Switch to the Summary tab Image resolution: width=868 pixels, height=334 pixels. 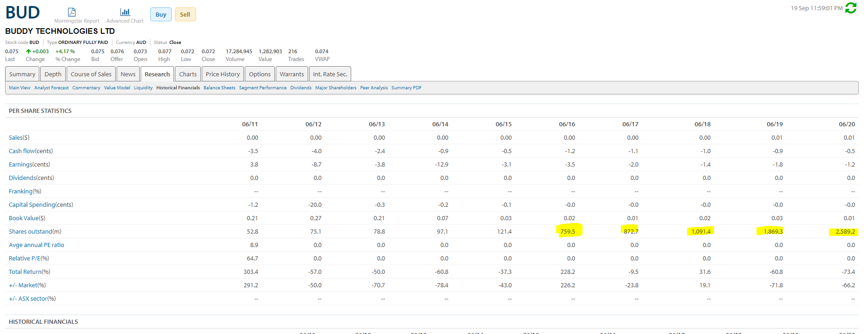22,74
